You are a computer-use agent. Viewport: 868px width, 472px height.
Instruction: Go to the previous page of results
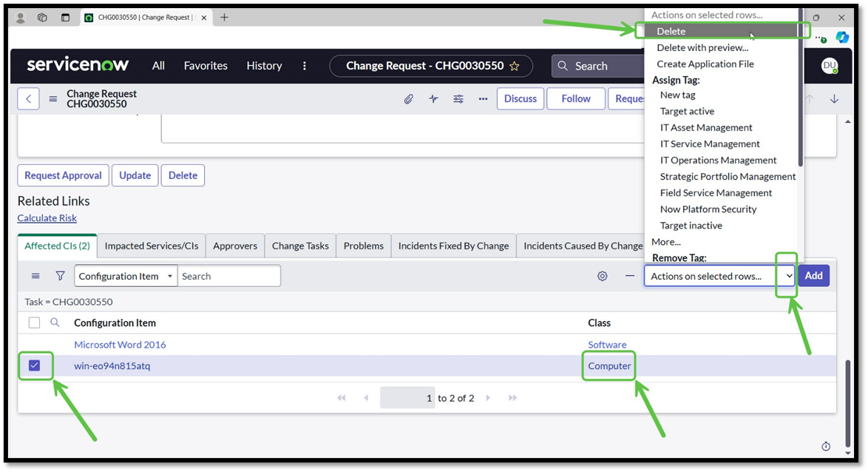pyautogui.click(x=366, y=398)
